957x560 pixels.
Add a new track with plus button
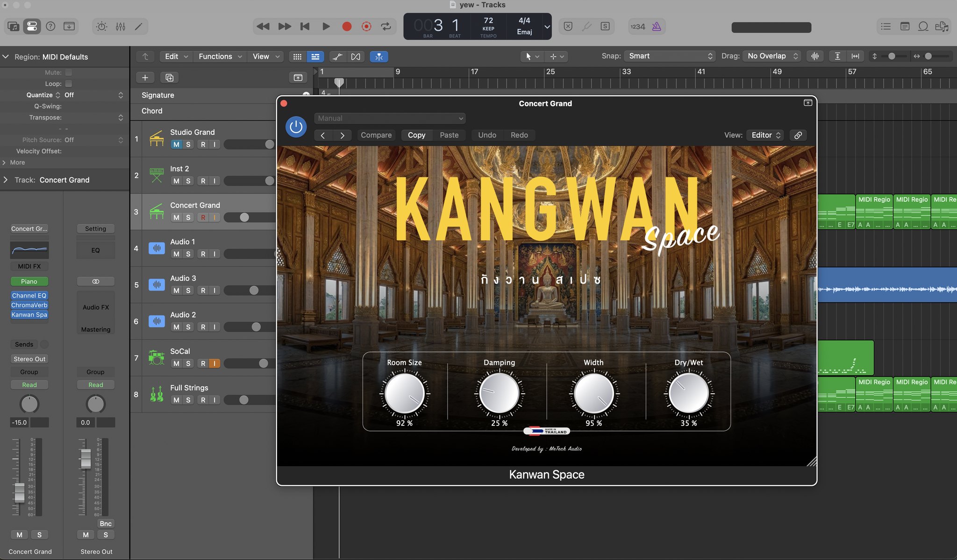pos(145,78)
